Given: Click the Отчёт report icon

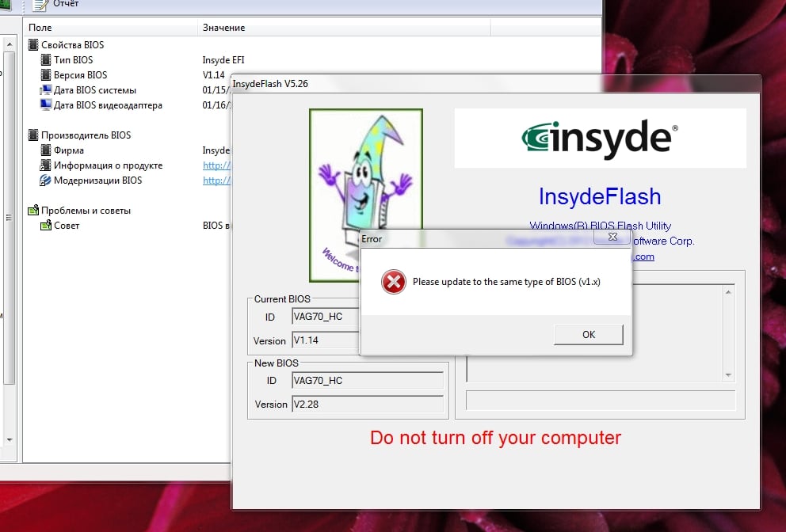Looking at the screenshot, I should [40, 5].
